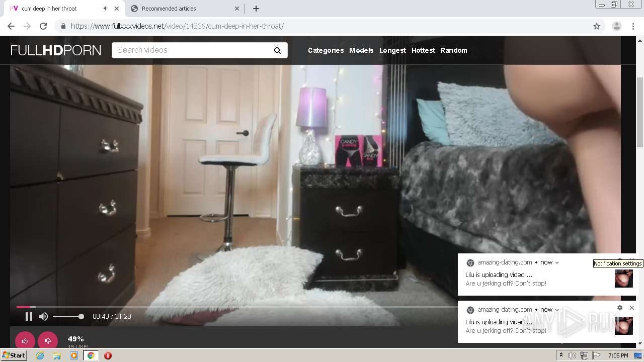644x362 pixels.
Task: Open the Action Center flag icon
Action: click(597, 355)
